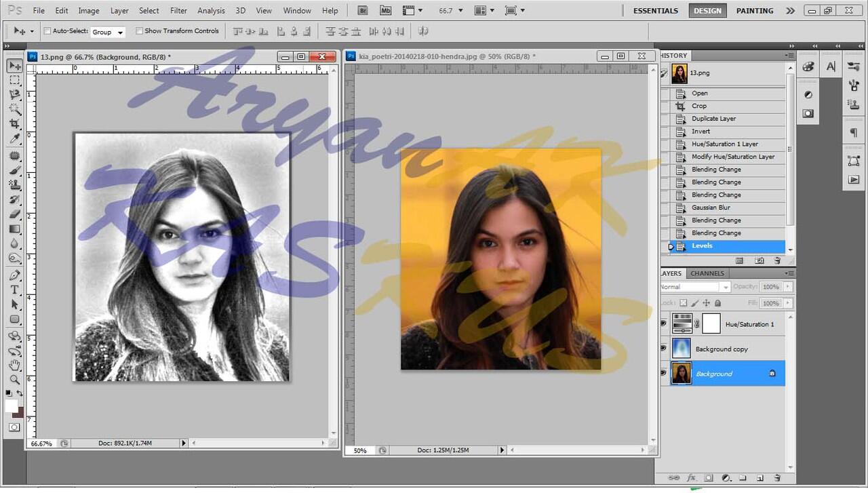The width and height of the screenshot is (868, 493).
Task: Toggle lock image pixels brush icon
Action: point(695,303)
